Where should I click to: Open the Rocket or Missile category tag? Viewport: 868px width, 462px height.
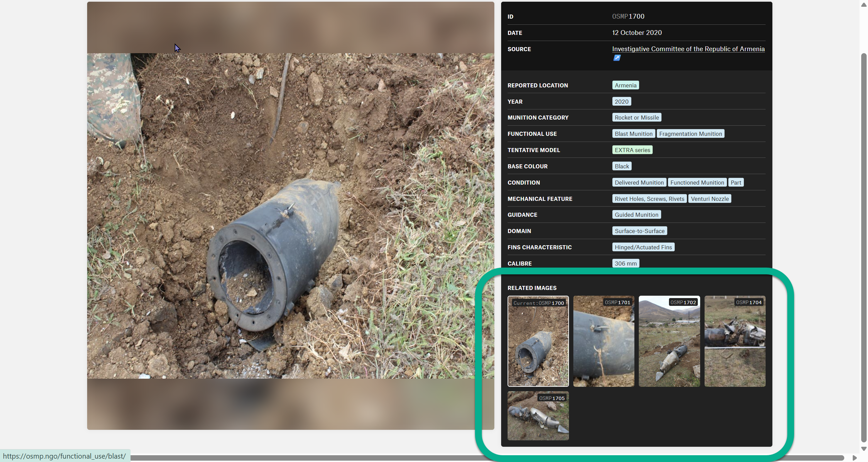coord(636,118)
